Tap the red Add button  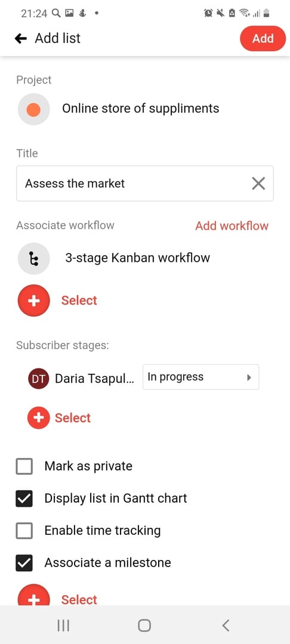pyautogui.click(x=263, y=39)
